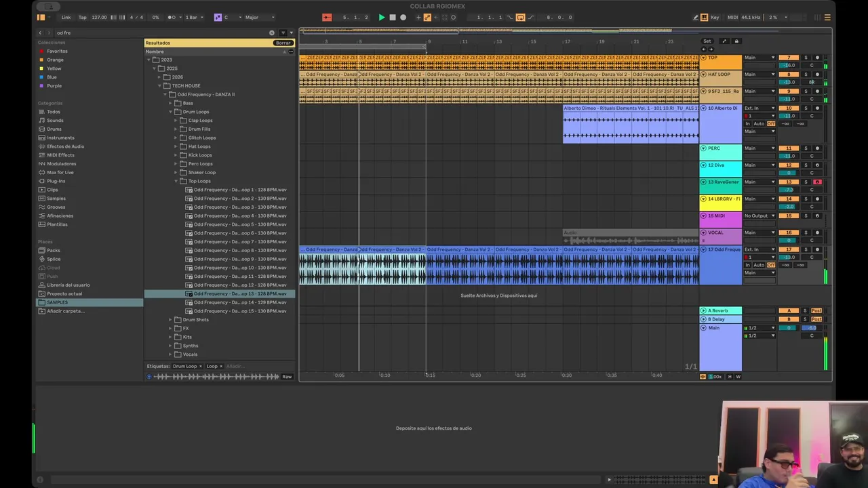Toggle the Draw Mode pencil icon
This screenshot has width=868, height=488.
pyautogui.click(x=696, y=18)
